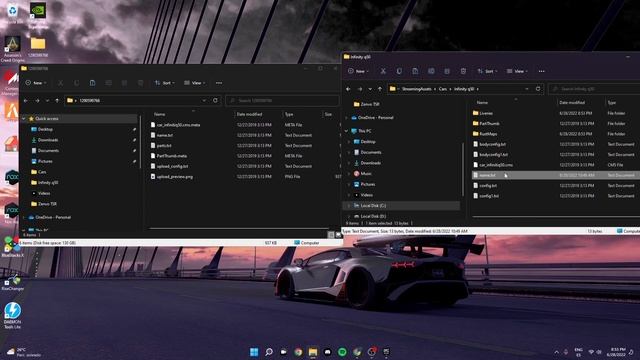Select PartThumb folder in Infinity q50 window

pos(489,123)
